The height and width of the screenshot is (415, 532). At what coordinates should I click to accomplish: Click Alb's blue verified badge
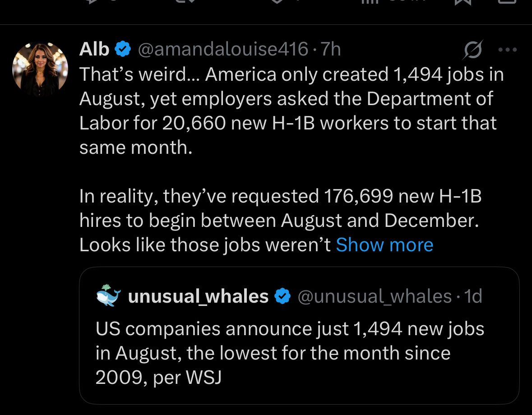pos(123,49)
